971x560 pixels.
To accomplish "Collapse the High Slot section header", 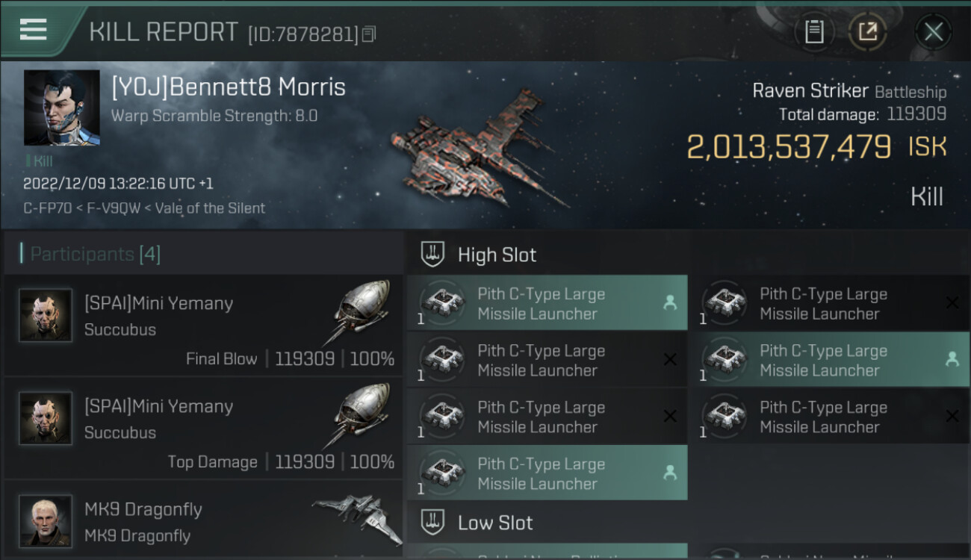I will pos(497,255).
